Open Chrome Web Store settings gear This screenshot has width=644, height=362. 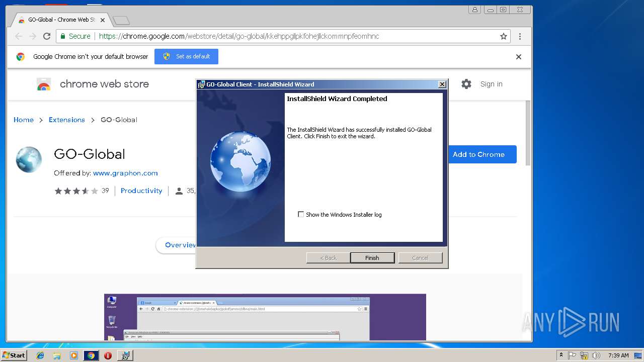(x=466, y=84)
